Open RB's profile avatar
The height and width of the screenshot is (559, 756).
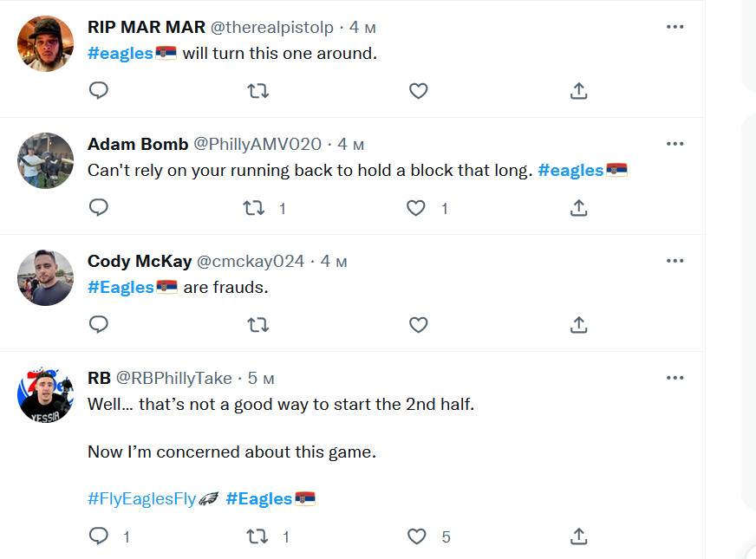point(45,394)
